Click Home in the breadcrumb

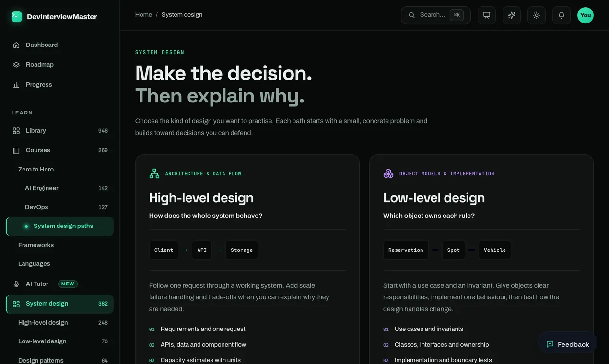[143, 15]
